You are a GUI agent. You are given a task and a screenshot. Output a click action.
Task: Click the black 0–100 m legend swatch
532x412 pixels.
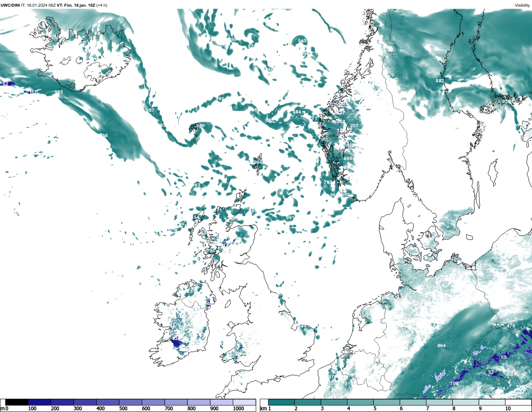(x=17, y=402)
